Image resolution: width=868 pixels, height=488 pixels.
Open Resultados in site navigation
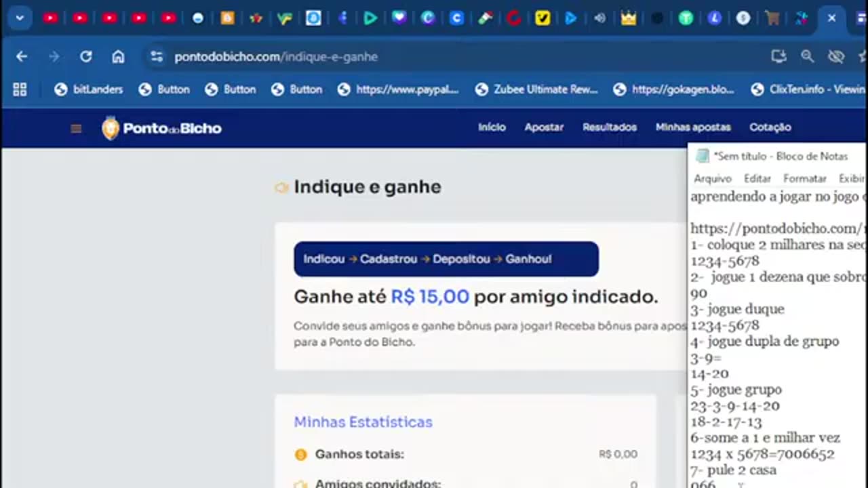click(610, 127)
